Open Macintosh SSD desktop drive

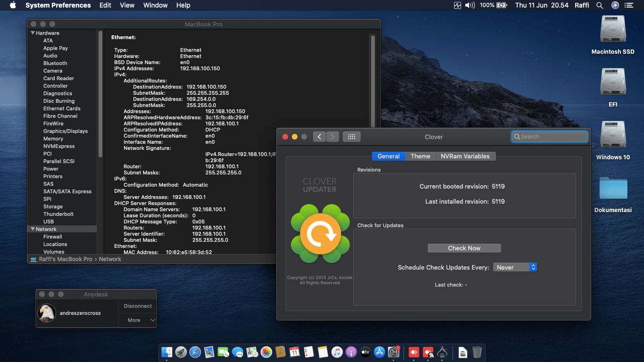click(x=613, y=34)
